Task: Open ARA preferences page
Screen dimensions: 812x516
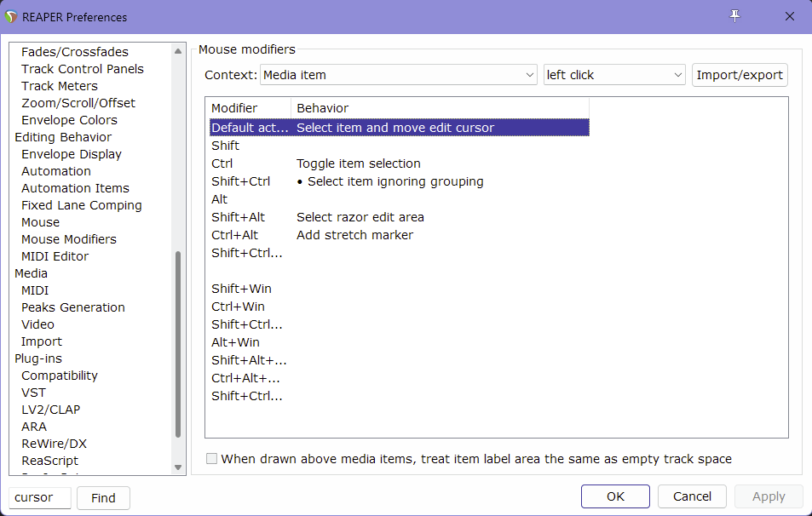Action: coord(34,427)
